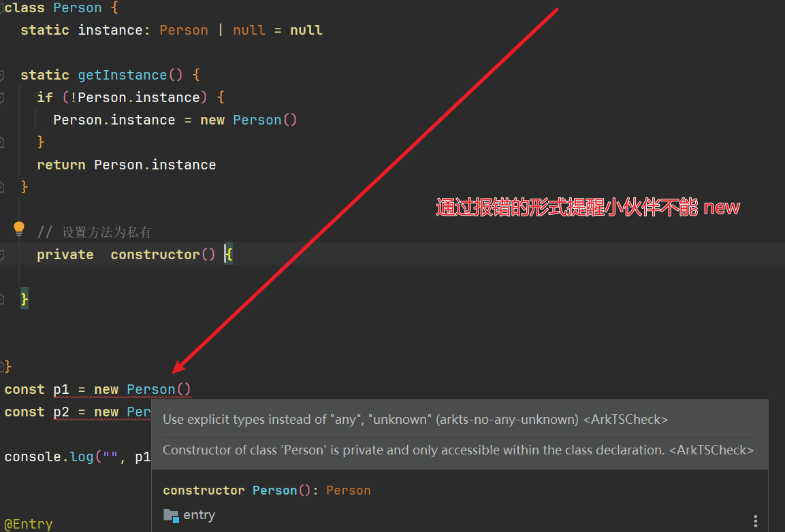Image resolution: width=785 pixels, height=532 pixels.
Task: Collapse the getInstance method fold marker
Action: tap(2, 75)
